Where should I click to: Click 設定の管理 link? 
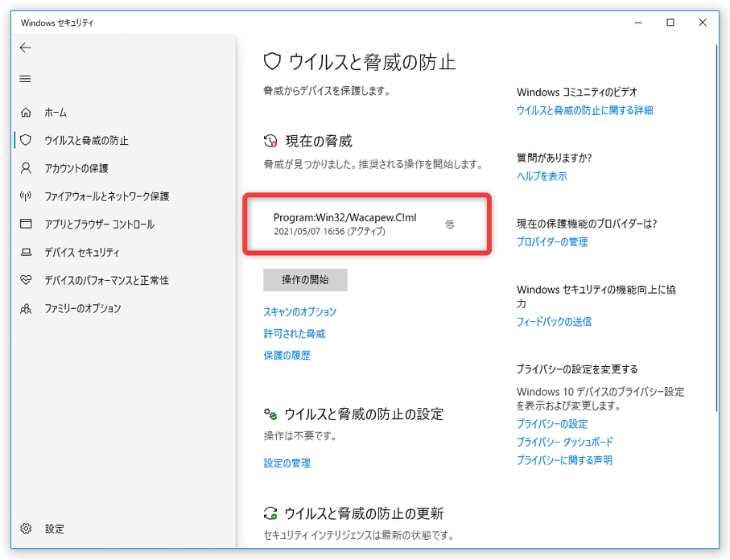287,463
